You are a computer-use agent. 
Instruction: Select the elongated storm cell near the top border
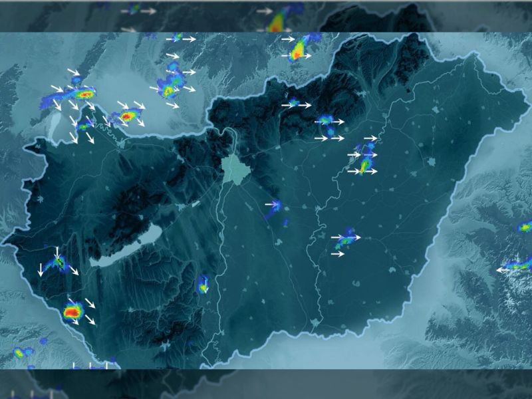(300, 47)
